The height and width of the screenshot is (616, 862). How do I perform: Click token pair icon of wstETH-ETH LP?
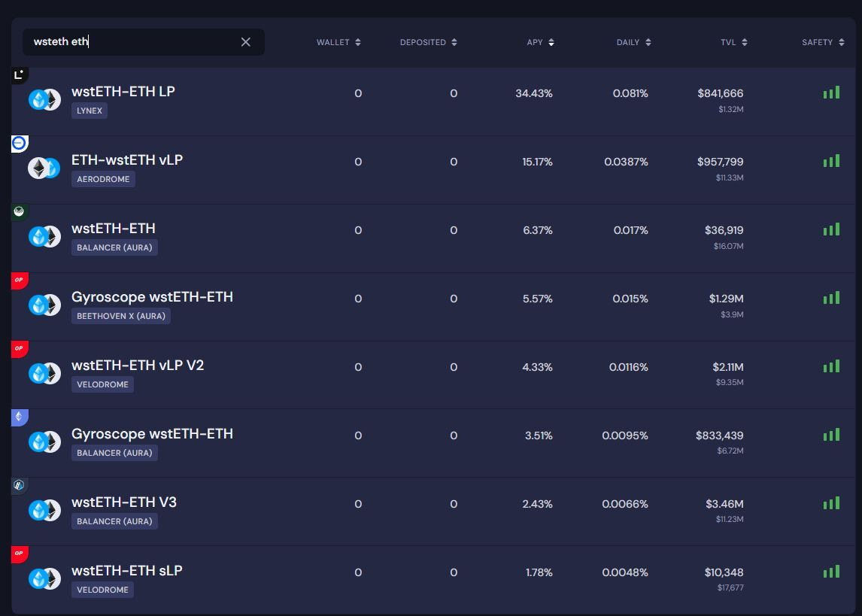click(44, 99)
